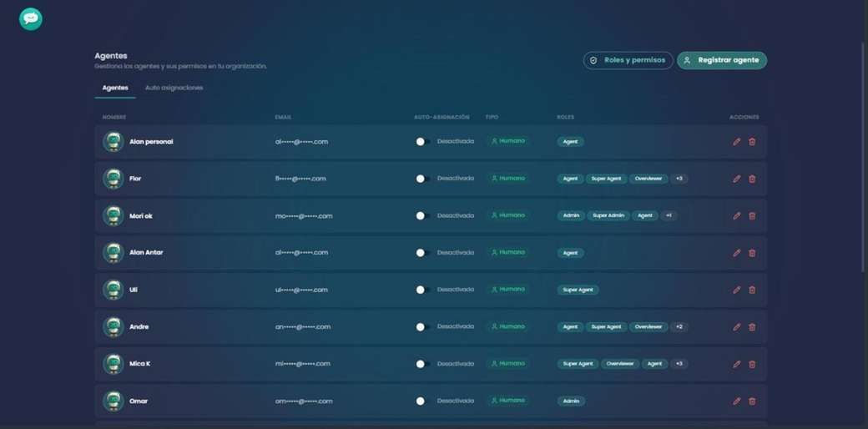Click the name Alan Antar
Image resolution: width=868 pixels, height=429 pixels.
tap(146, 252)
